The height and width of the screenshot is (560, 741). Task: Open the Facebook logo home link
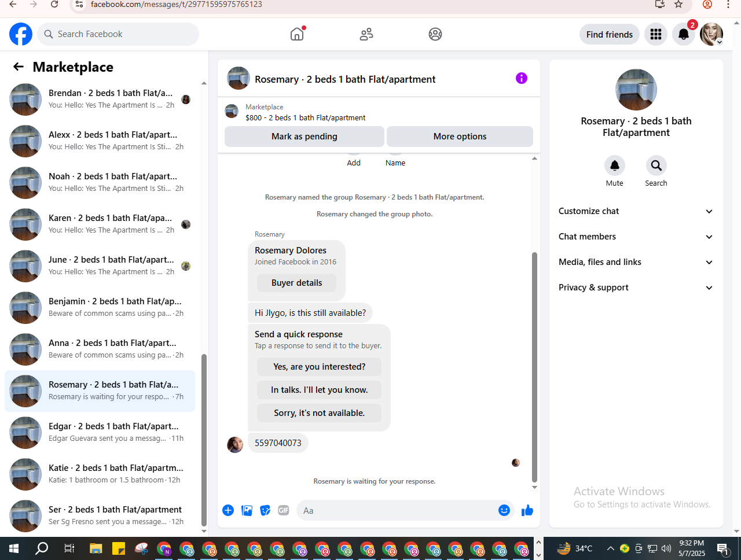point(21,34)
